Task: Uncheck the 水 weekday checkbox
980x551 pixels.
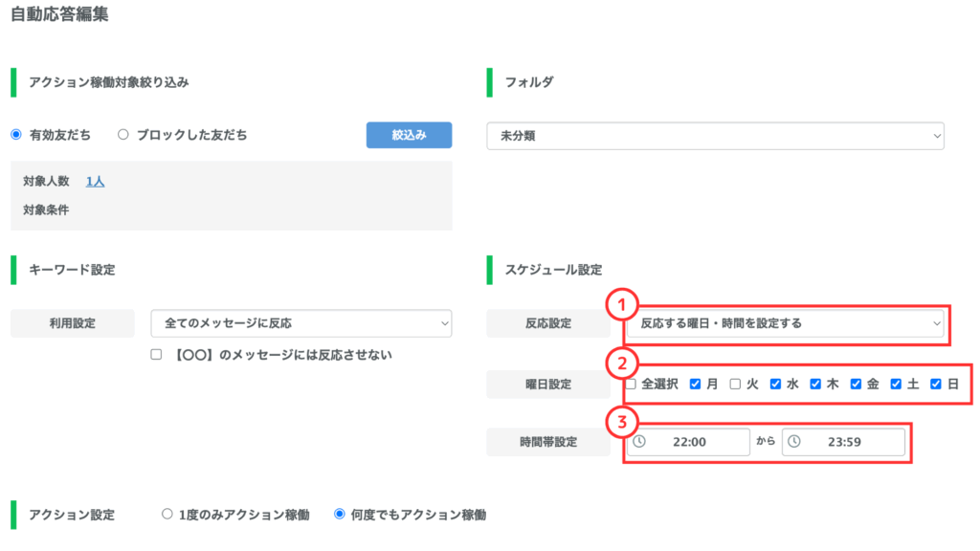Action: [775, 384]
